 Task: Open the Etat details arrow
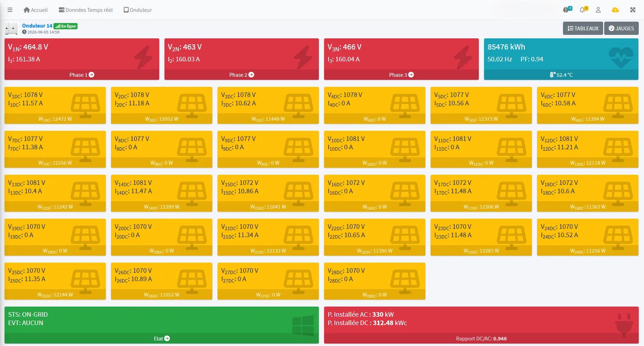167,338
